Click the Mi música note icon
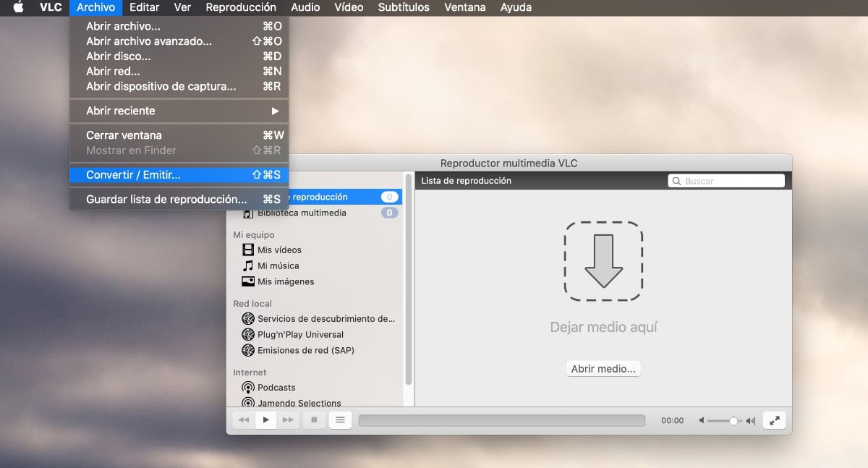This screenshot has height=468, width=868. (248, 266)
